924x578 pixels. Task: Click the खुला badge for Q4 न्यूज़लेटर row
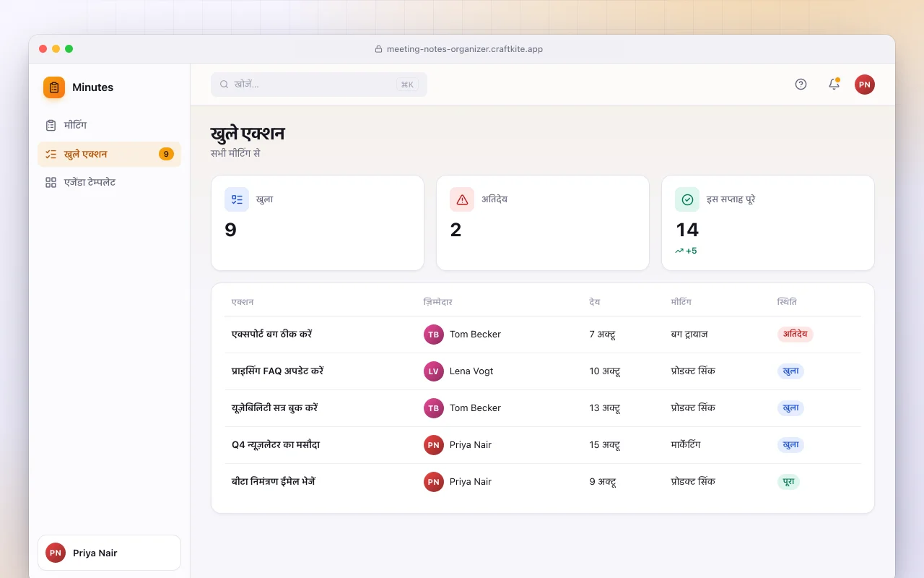point(790,445)
